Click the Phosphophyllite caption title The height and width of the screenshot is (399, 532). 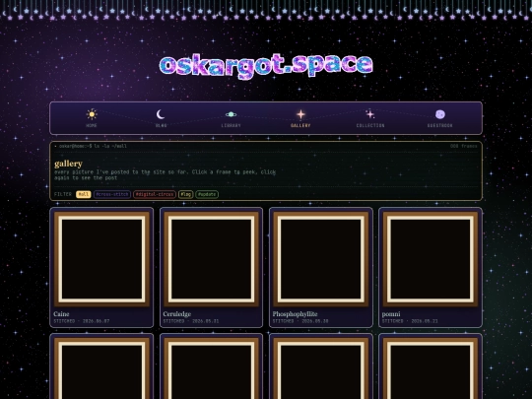(295, 314)
